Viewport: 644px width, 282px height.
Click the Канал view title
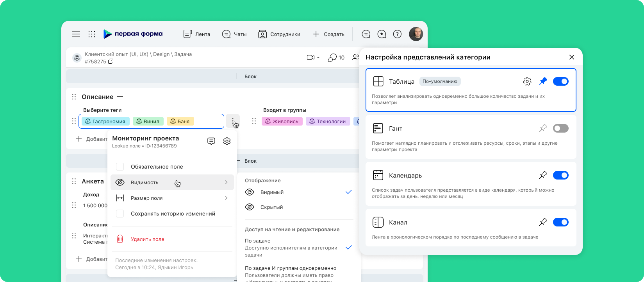pyautogui.click(x=398, y=222)
